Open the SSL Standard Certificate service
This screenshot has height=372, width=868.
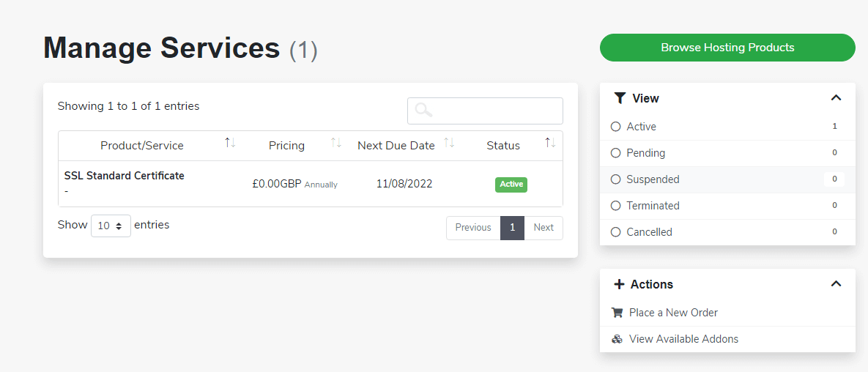125,176
